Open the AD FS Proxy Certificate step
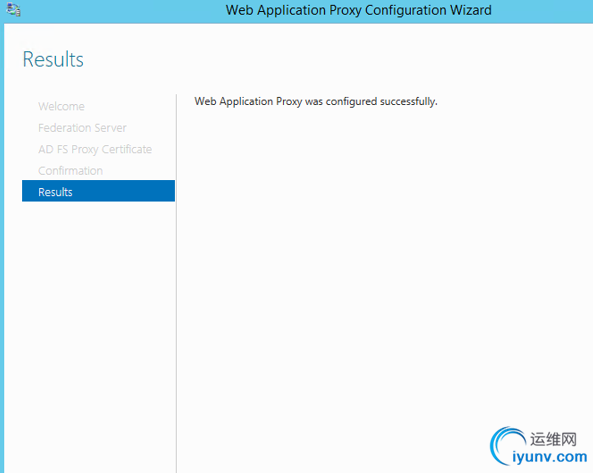This screenshot has height=473, width=593. point(95,149)
